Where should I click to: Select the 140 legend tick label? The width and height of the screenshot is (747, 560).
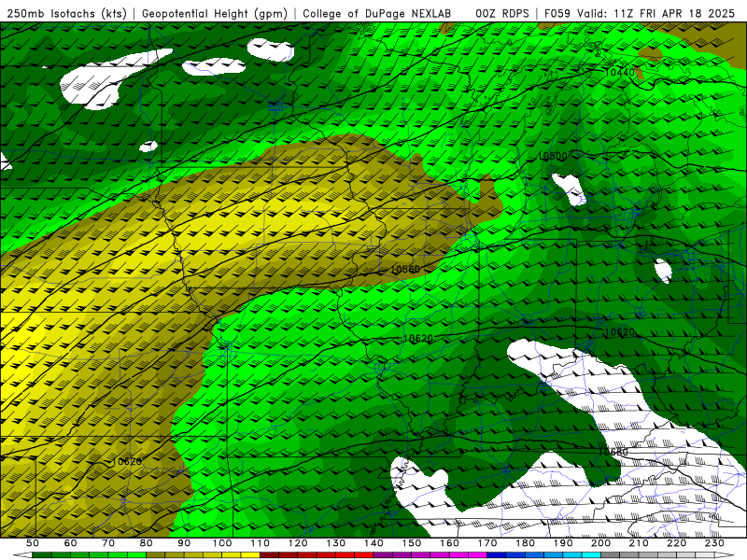point(373,543)
